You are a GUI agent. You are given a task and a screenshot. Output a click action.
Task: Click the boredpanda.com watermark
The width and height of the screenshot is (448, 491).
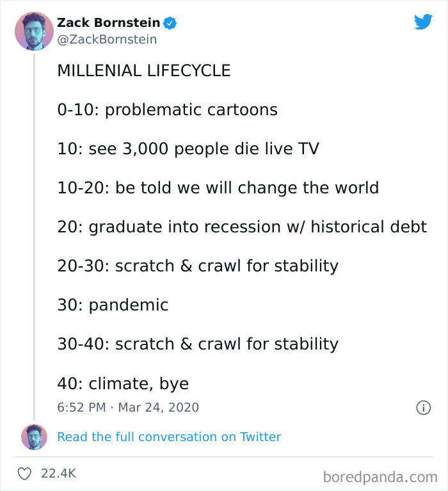pos(380,476)
